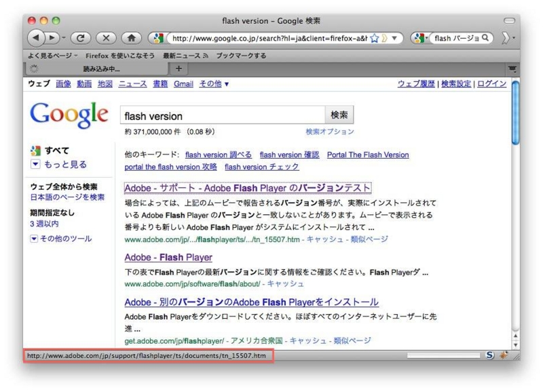The image size is (543, 392).
Task: Open related keyword flash version 確認
Action: point(290,155)
